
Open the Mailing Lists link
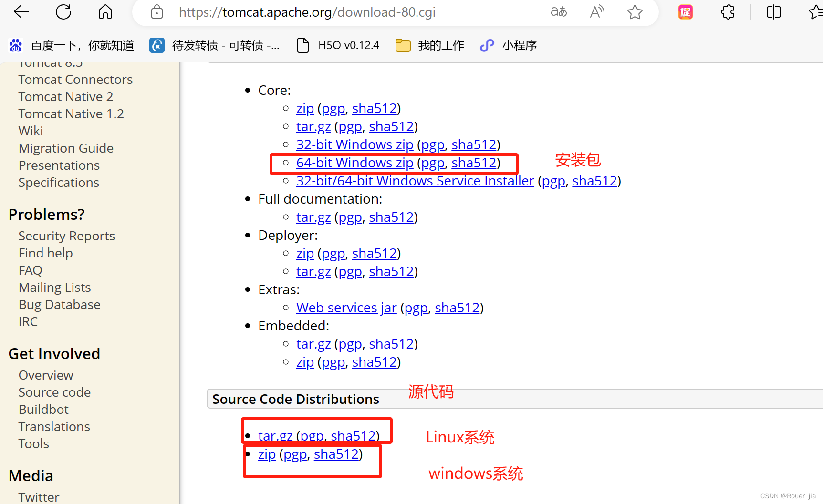(x=54, y=288)
